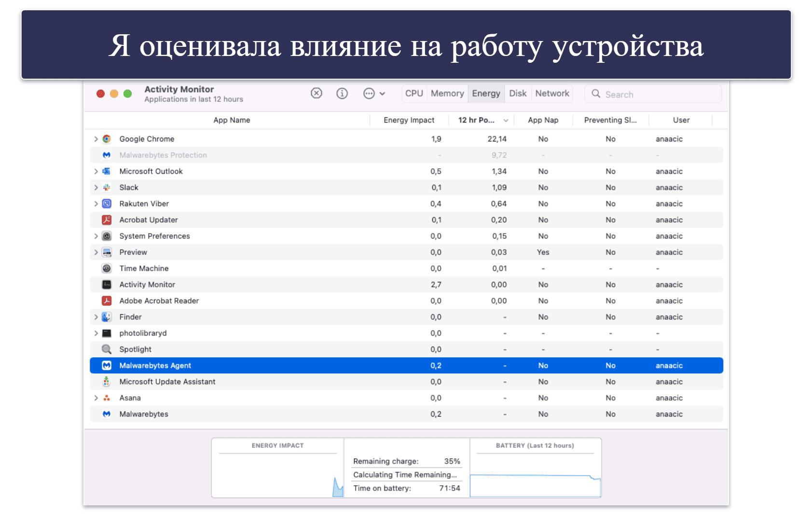Expand the Asana row
This screenshot has width=812, height=517.
click(96, 398)
